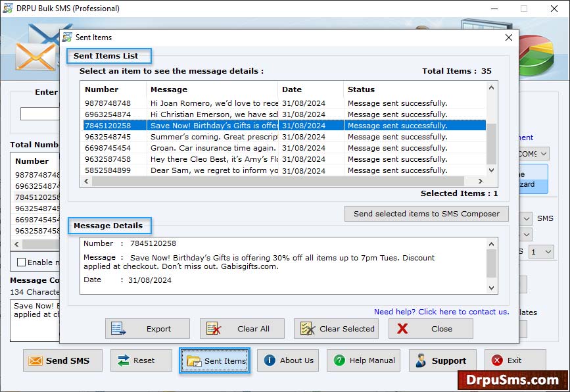
Task: Click the DRPU Bulk SMS title bar icon
Action: [x=8, y=8]
